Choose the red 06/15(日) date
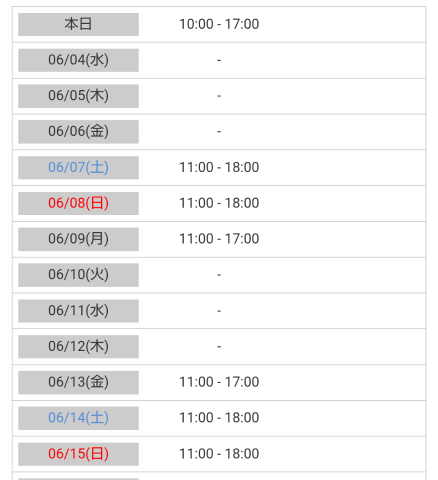This screenshot has width=438, height=480. click(x=78, y=454)
